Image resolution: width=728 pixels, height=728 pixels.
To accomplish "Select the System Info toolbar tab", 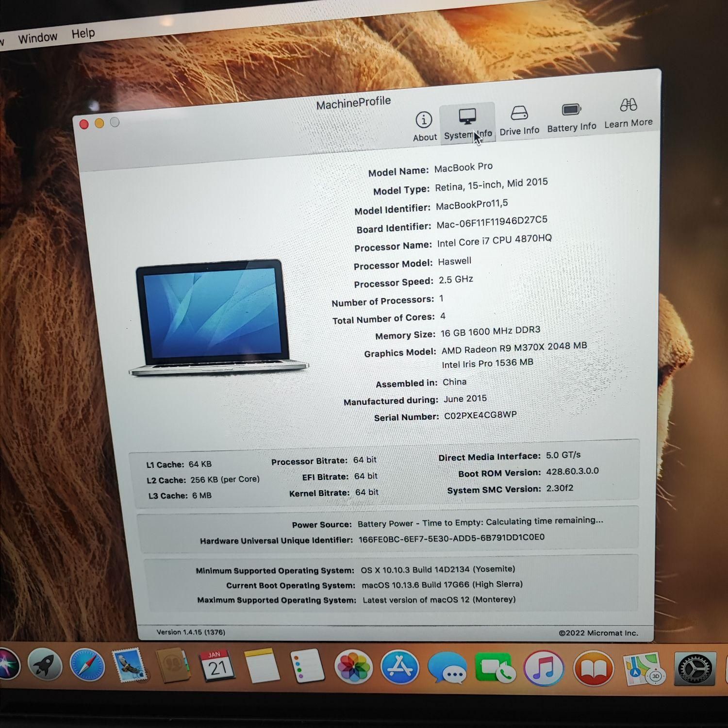I will click(x=467, y=123).
